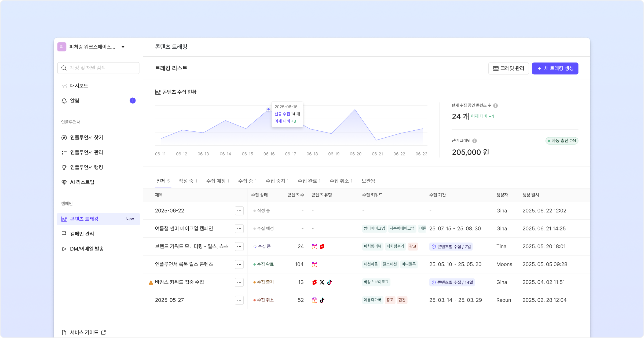Switch to the 수집 완료 tab

click(309, 181)
